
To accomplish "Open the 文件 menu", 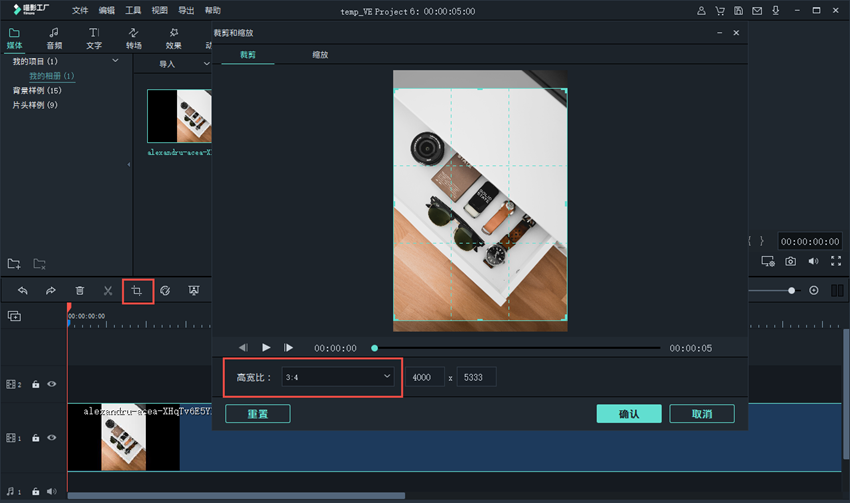I will [x=80, y=10].
